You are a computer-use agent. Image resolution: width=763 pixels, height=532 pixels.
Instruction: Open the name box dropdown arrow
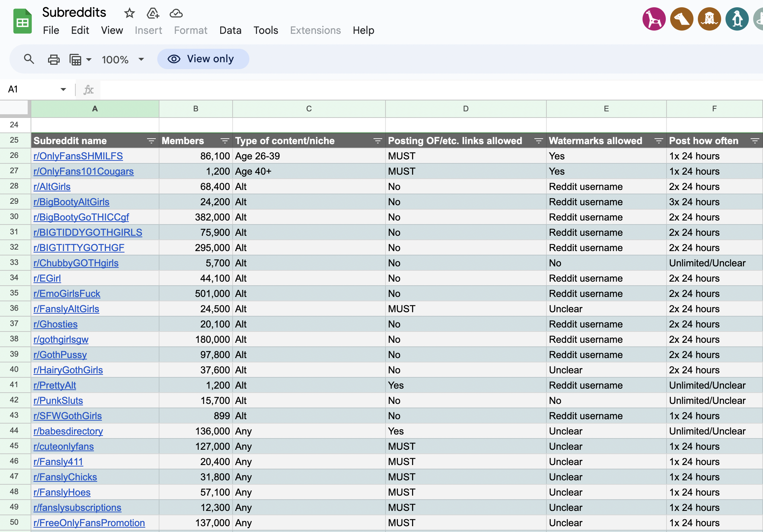point(63,90)
